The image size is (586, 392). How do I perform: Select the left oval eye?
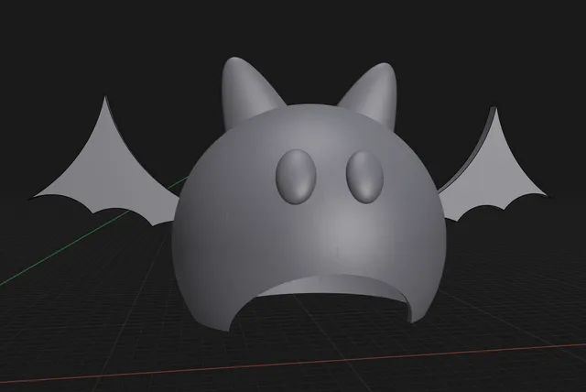point(296,177)
